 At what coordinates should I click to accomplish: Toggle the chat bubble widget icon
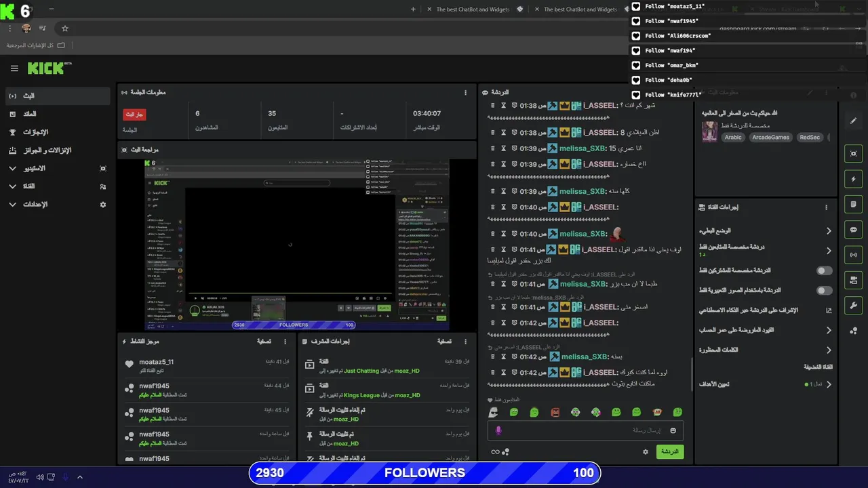(854, 230)
